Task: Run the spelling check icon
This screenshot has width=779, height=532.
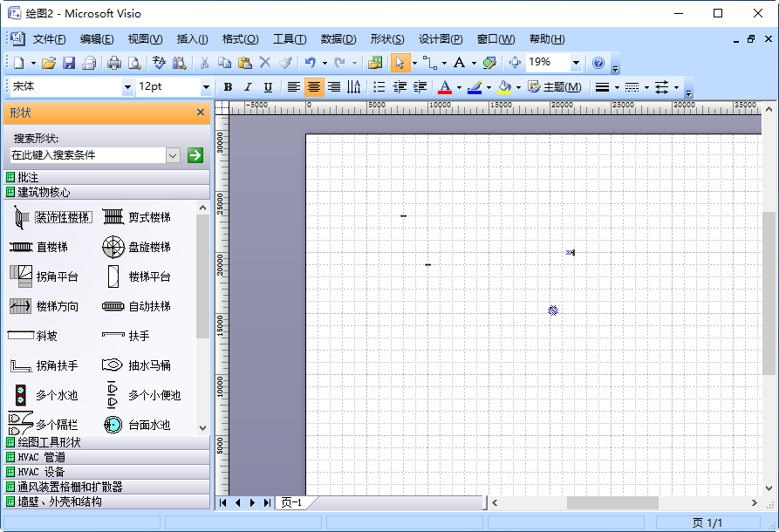Action: coord(159,63)
